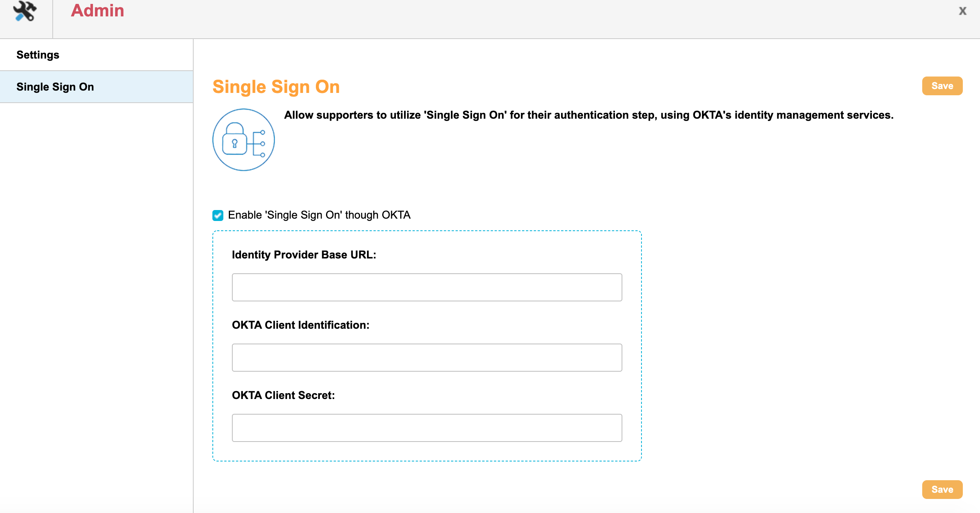
Task: Click the "Enable 'Single Sign On' though OKTA" label
Action: pos(319,215)
